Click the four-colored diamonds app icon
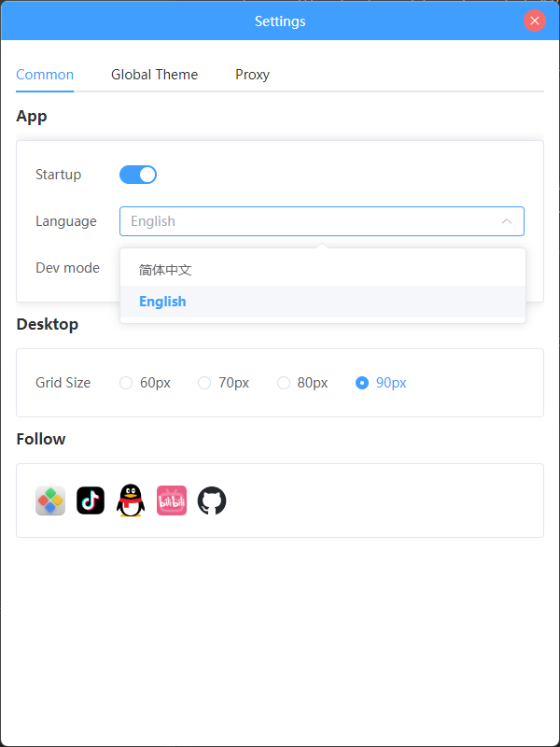The width and height of the screenshot is (560, 747). 50,500
